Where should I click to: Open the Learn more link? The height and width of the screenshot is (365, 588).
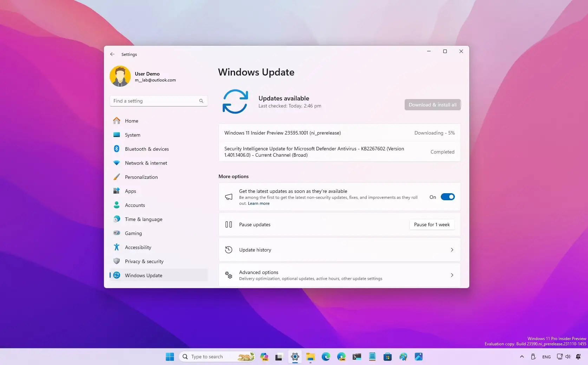point(259,203)
